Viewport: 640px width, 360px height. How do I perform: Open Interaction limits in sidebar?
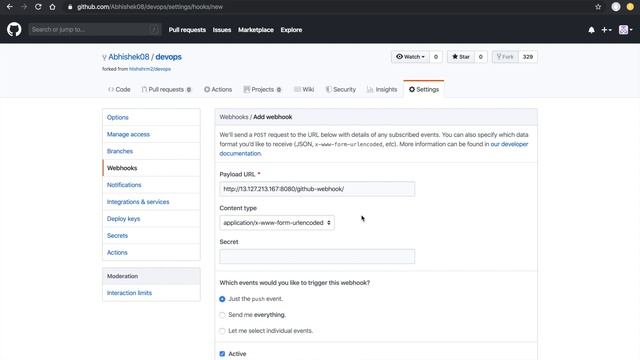click(x=151, y=293)
